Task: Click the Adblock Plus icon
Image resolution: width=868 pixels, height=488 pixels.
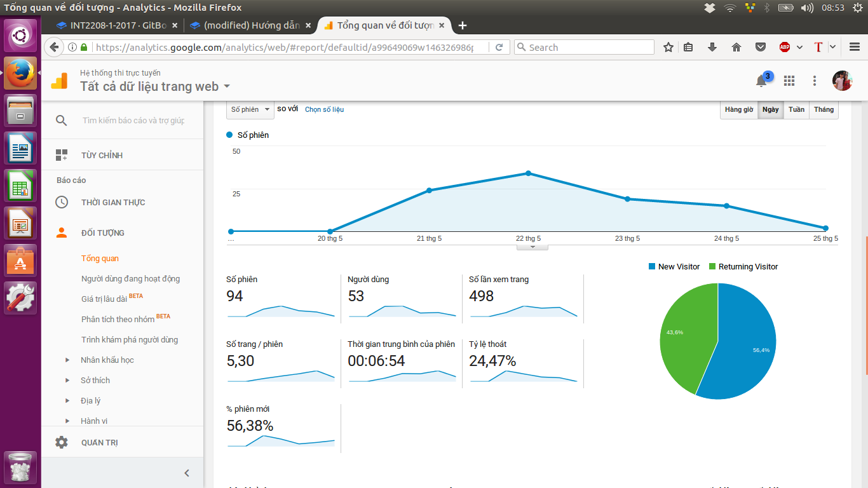Action: (785, 47)
